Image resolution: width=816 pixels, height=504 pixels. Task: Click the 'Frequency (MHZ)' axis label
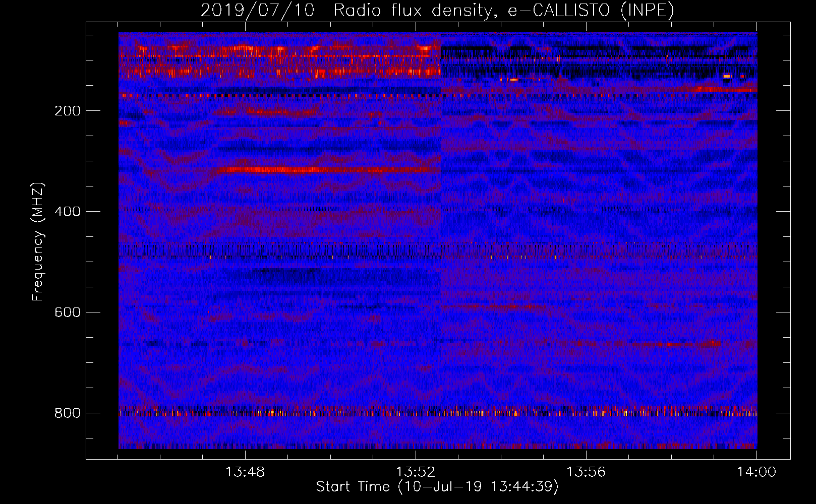click(x=38, y=241)
